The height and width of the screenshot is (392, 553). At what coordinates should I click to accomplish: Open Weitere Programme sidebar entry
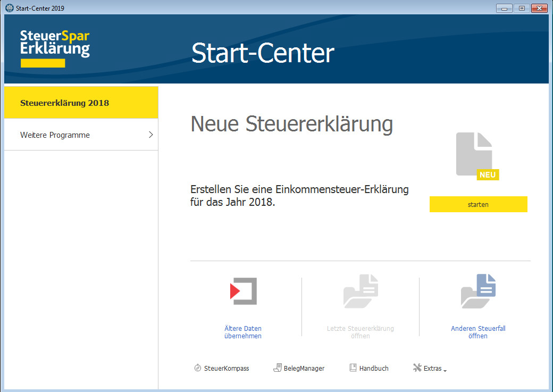point(81,135)
